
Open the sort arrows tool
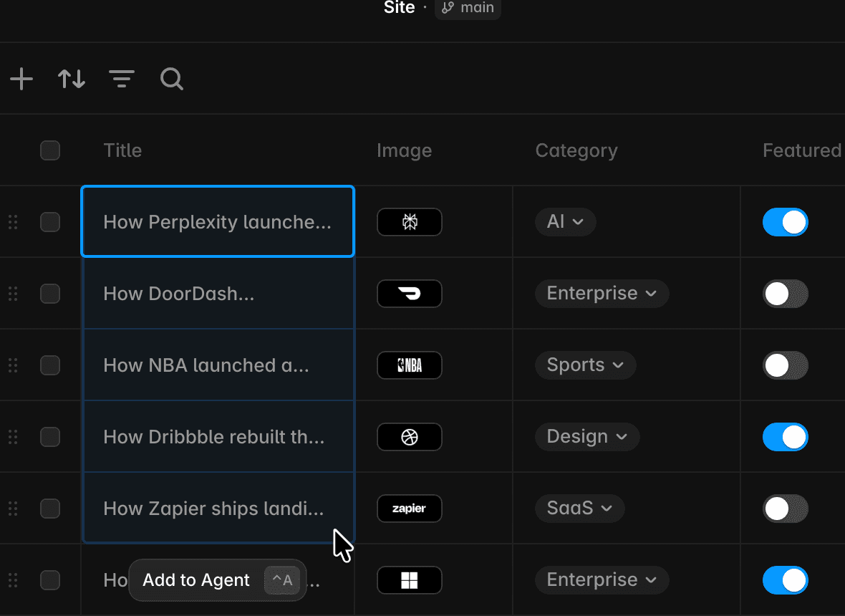tap(72, 80)
